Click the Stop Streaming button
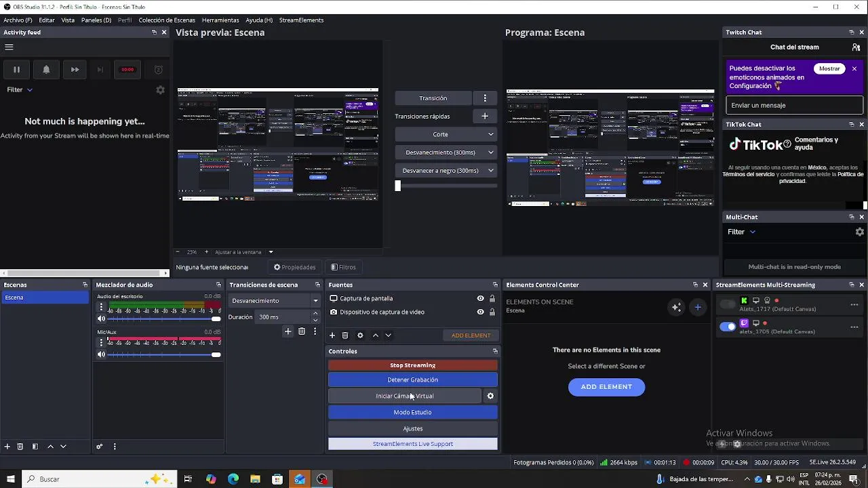The height and width of the screenshot is (488, 868). (413, 365)
